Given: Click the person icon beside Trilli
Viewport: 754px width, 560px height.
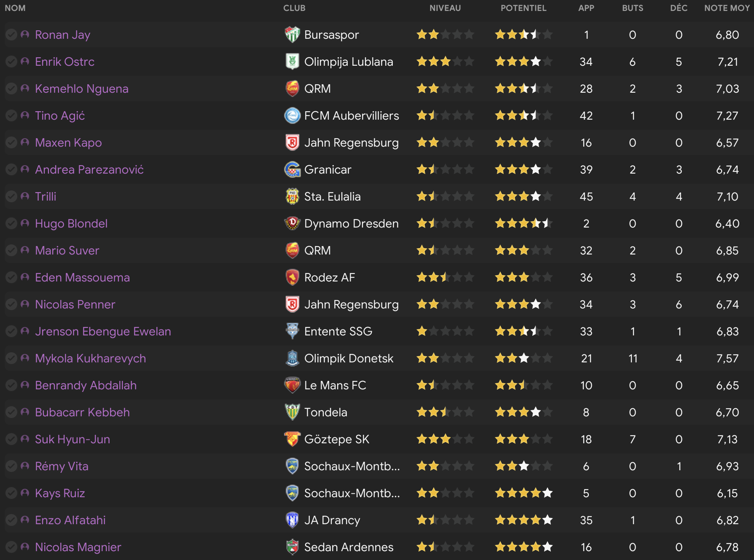Looking at the screenshot, I should pyautogui.click(x=25, y=196).
